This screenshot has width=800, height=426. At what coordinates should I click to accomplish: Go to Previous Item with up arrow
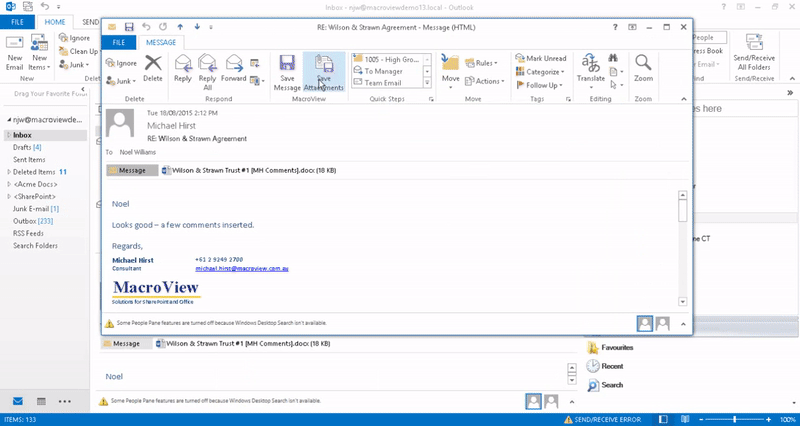point(180,27)
